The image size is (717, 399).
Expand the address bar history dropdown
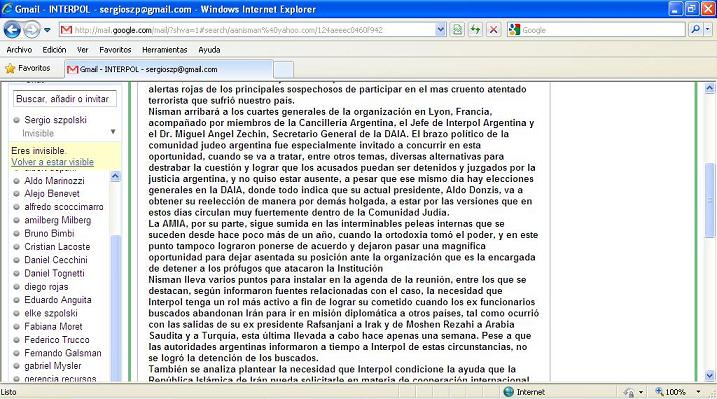click(440, 30)
